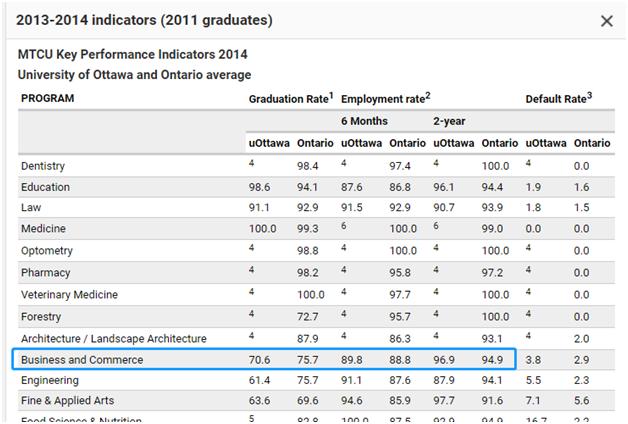628x424 pixels.
Task: Click the Engineering program name
Action: click(x=49, y=381)
